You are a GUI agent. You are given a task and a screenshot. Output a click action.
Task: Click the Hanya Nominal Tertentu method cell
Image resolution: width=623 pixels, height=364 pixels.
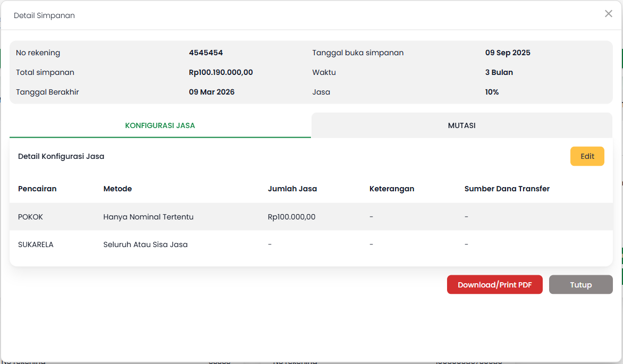148,217
